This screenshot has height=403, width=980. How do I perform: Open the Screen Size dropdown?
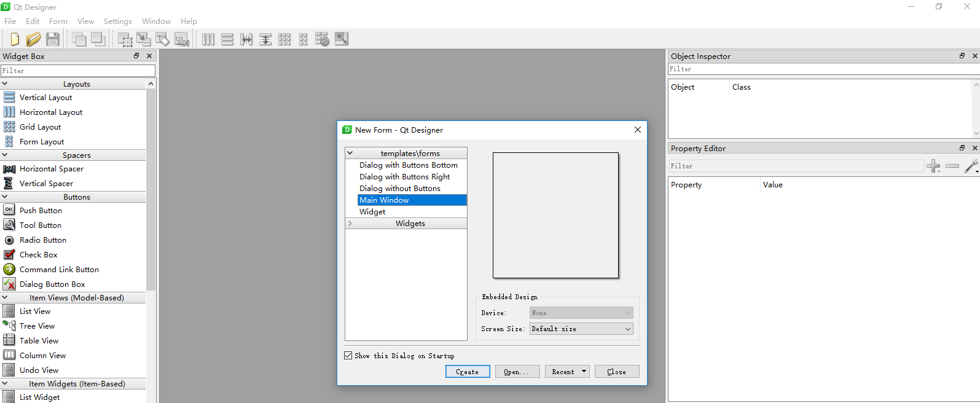pyautogui.click(x=581, y=329)
